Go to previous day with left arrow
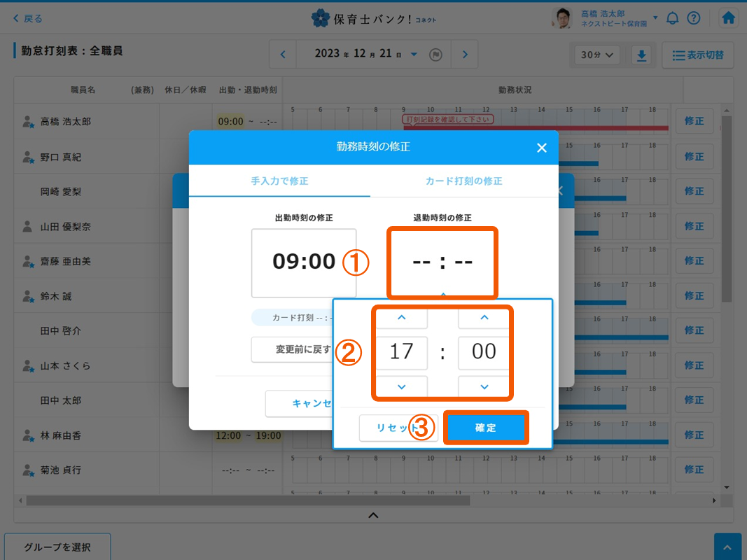This screenshot has width=747, height=560. point(283,55)
